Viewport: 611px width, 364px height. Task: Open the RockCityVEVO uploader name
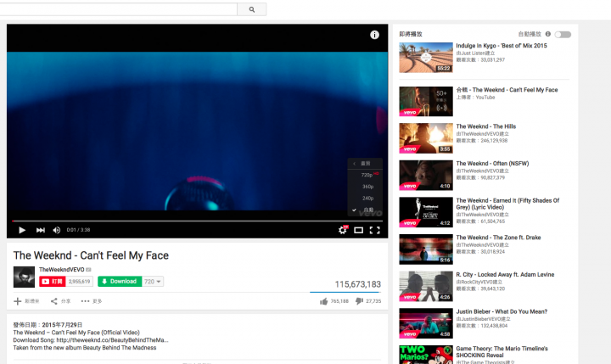coord(479,282)
